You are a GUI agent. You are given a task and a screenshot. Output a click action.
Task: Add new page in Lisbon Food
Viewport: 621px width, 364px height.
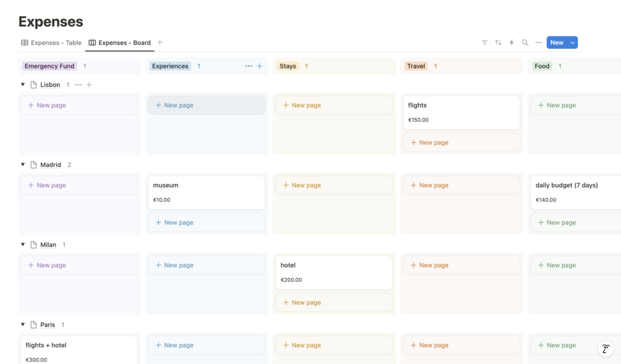[576, 105]
